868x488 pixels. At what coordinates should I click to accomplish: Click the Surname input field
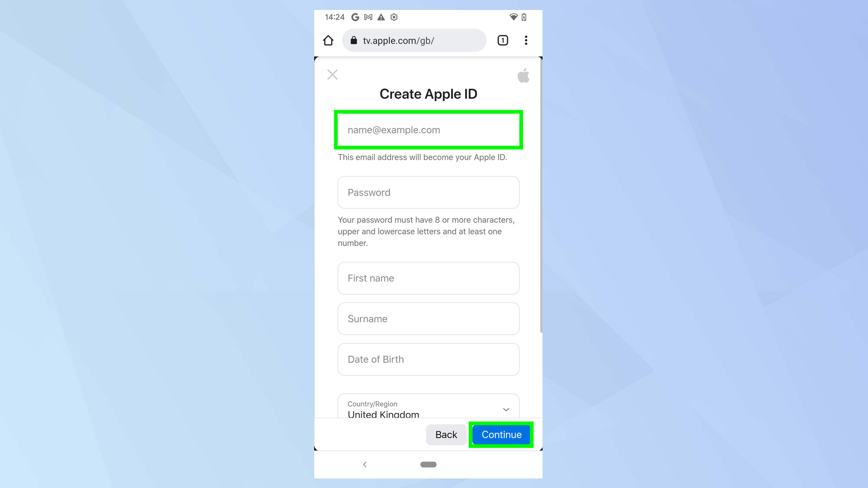coord(428,319)
